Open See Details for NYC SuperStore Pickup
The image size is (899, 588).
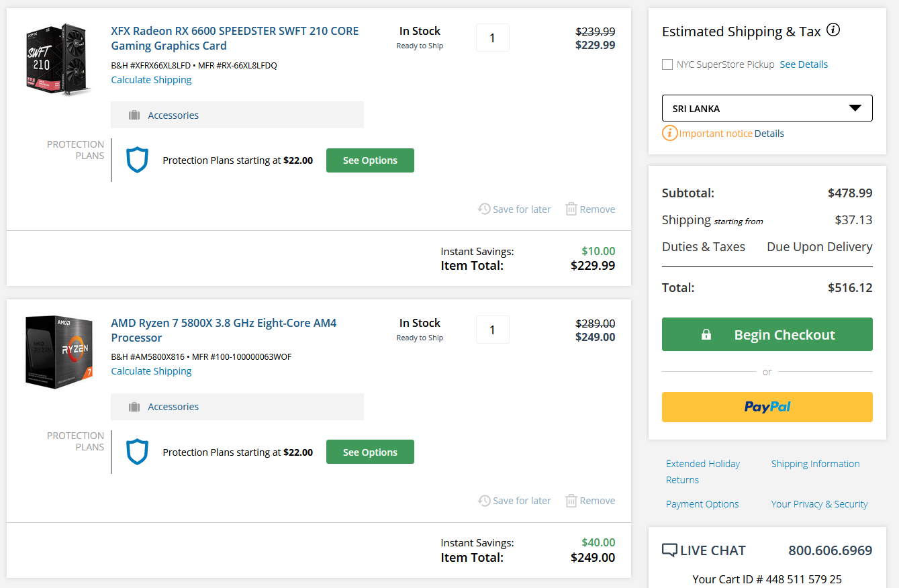(804, 64)
